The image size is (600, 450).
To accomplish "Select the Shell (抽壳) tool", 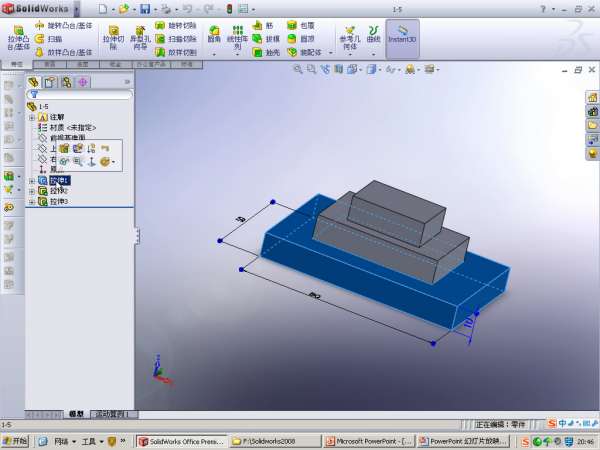I will tap(266, 52).
